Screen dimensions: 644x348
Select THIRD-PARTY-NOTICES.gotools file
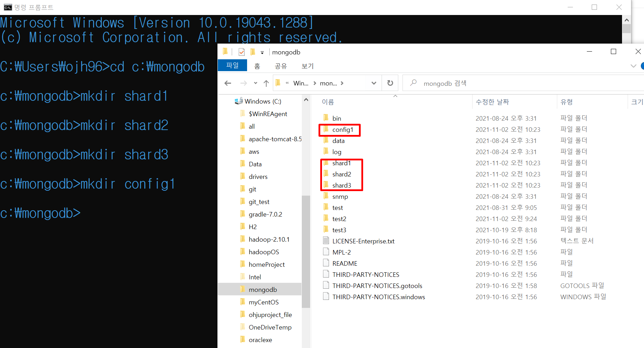click(x=377, y=286)
